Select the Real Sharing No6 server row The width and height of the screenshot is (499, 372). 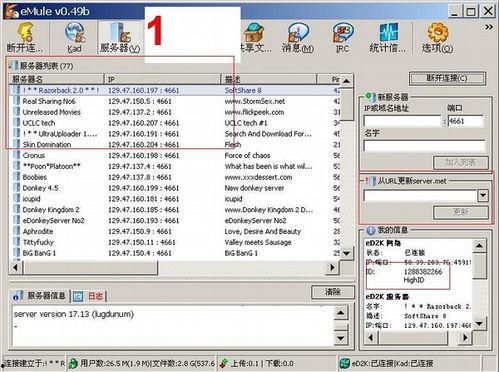(x=175, y=101)
